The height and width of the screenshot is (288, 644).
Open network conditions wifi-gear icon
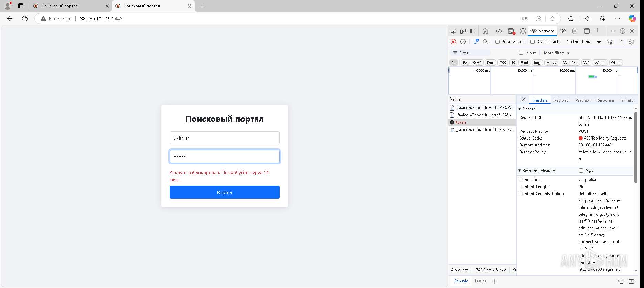tap(610, 42)
